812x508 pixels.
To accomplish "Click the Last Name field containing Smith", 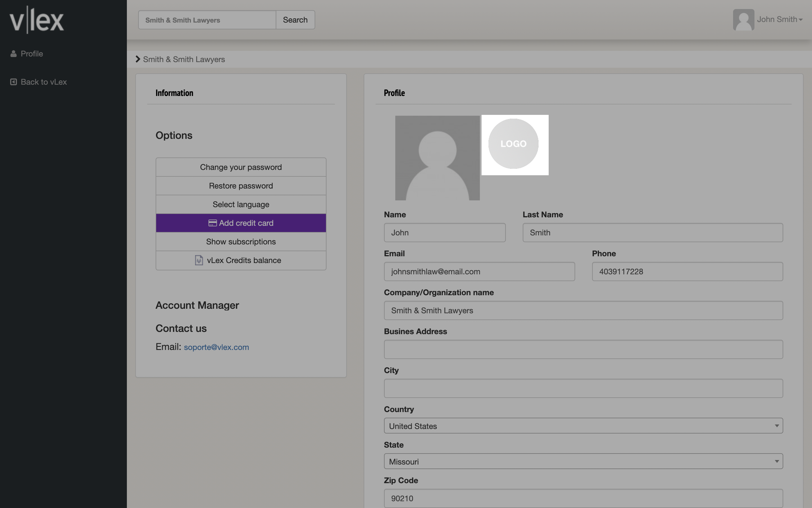I will 653,233.
